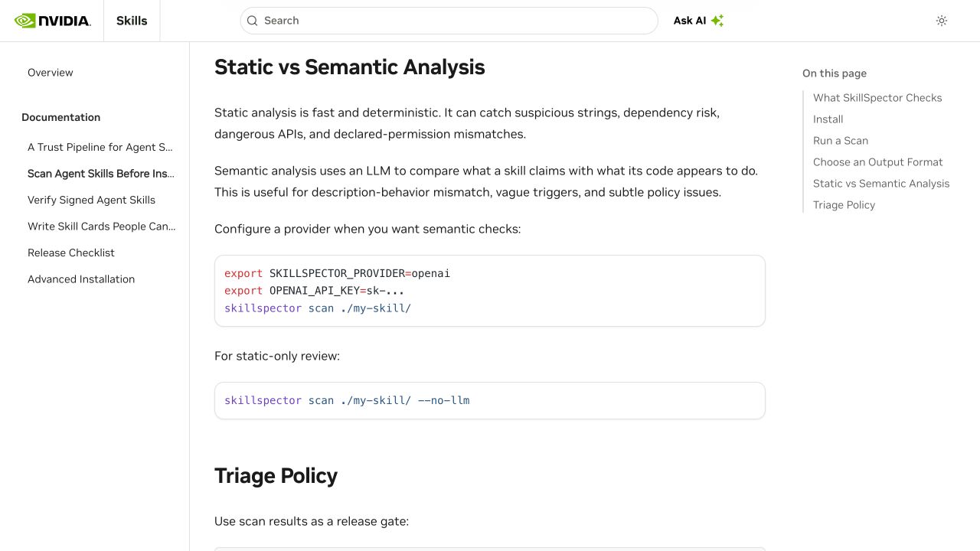The image size is (980, 551).
Task: Click the On this page label
Action: (835, 73)
